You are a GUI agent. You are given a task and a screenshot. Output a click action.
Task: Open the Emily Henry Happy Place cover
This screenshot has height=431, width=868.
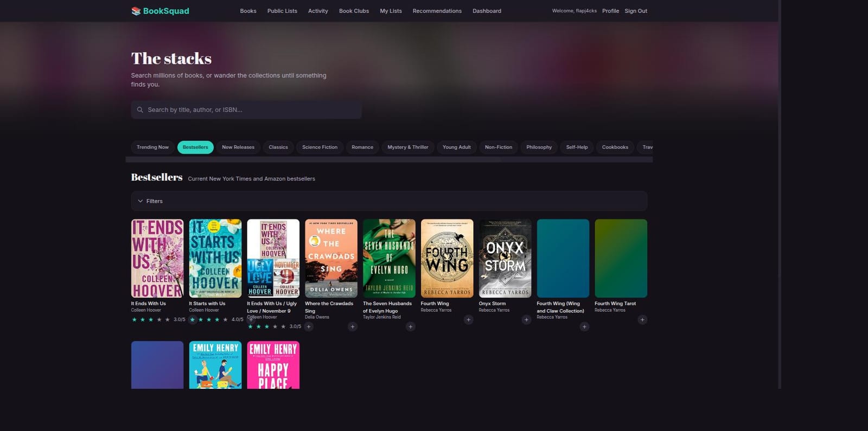[x=273, y=365]
